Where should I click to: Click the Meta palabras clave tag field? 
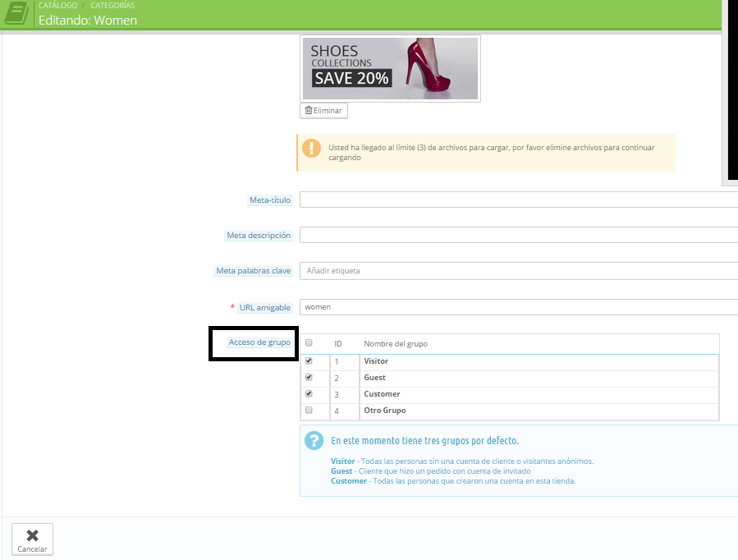click(x=517, y=270)
